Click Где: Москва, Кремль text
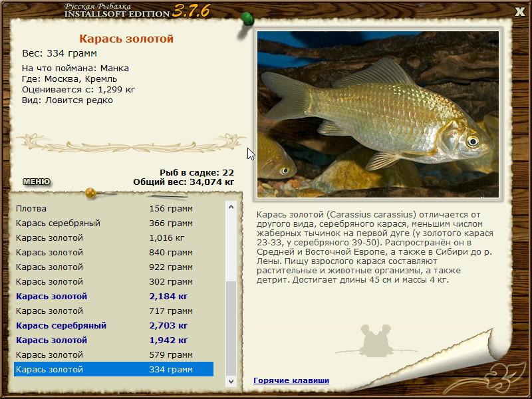The image size is (532, 399). [70, 78]
